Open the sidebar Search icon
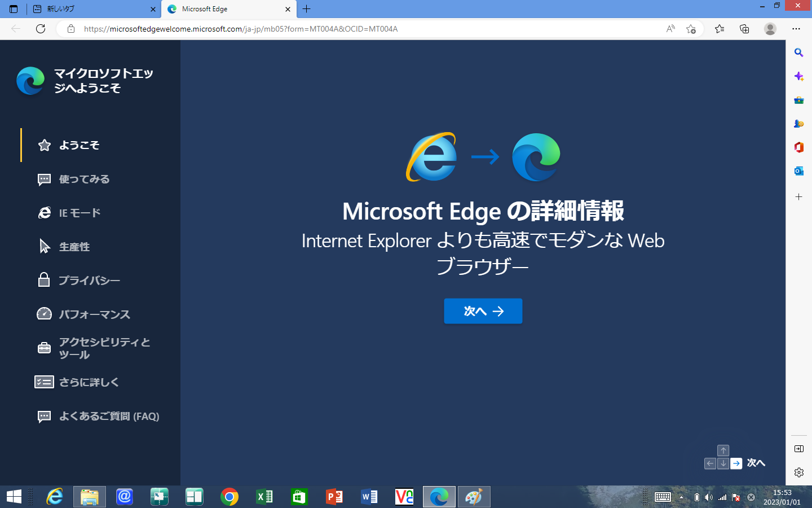Viewport: 812px width, 508px height. point(798,52)
